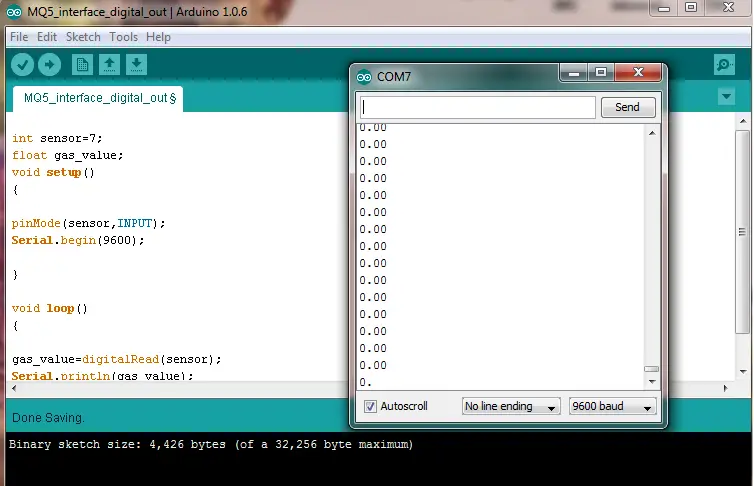Click the partial '0.' last serial output line
Viewport: 754px width, 486px height.
click(x=365, y=383)
